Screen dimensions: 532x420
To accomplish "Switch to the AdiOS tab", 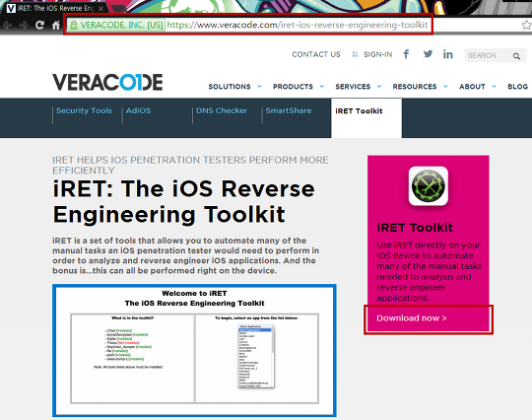I will [139, 110].
